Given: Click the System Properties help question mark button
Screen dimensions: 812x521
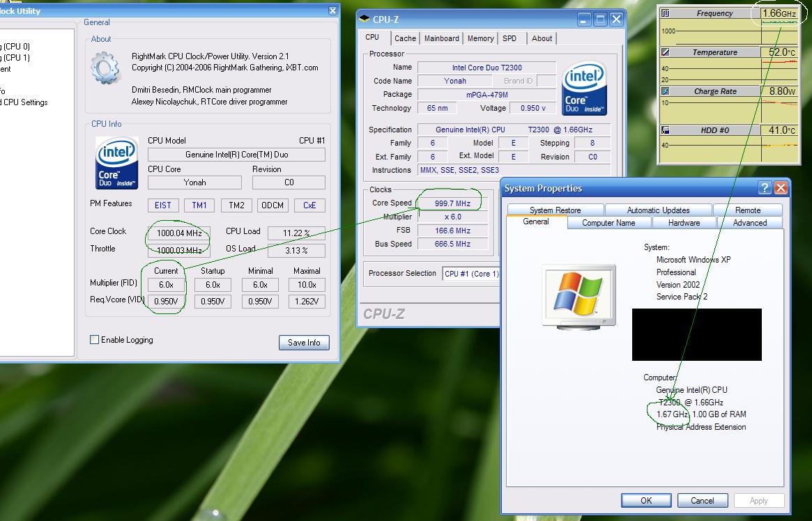Looking at the screenshot, I should click(x=765, y=188).
